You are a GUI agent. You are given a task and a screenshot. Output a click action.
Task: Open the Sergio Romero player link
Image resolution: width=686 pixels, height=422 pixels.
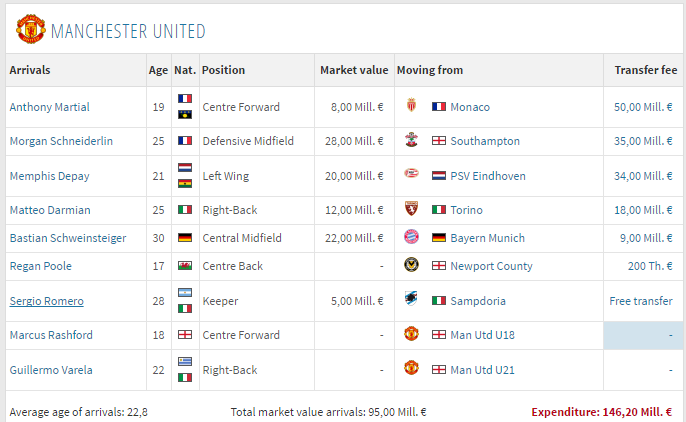click(46, 301)
